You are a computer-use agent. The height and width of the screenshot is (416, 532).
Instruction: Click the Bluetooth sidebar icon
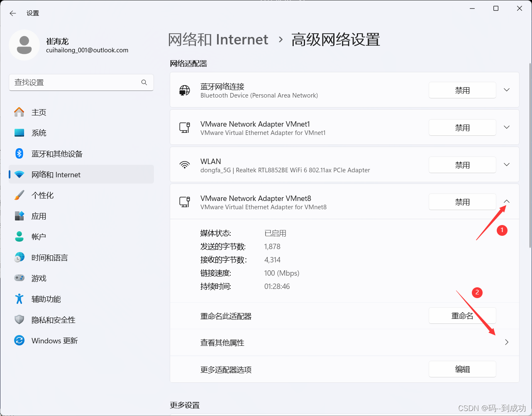pyautogui.click(x=19, y=154)
